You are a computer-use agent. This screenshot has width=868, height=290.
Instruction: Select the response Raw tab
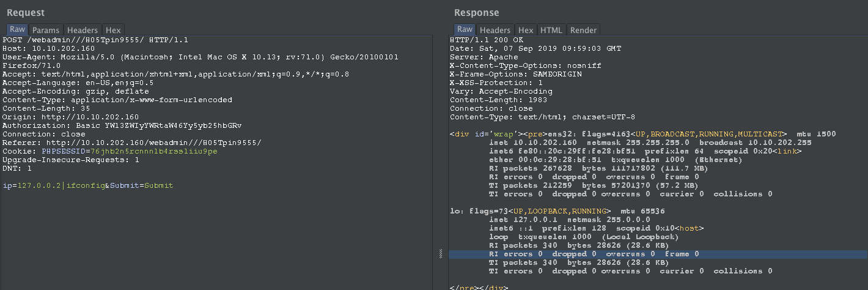(465, 29)
